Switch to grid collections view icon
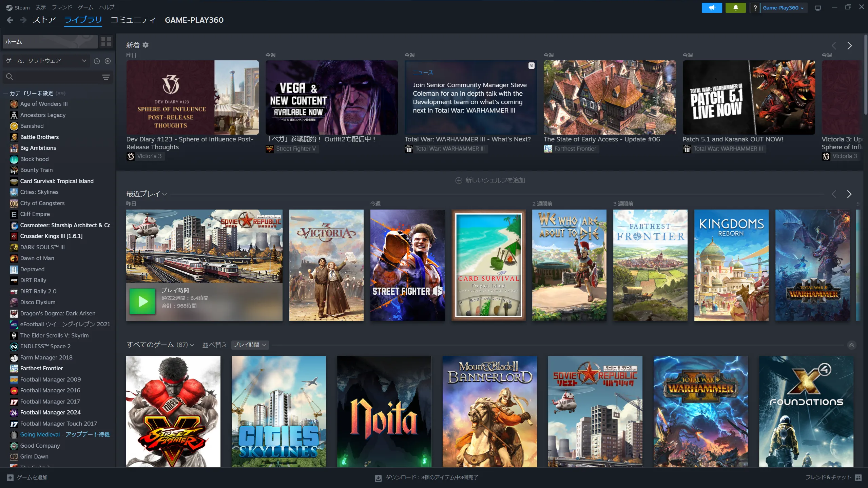The width and height of the screenshot is (868, 488). [106, 41]
